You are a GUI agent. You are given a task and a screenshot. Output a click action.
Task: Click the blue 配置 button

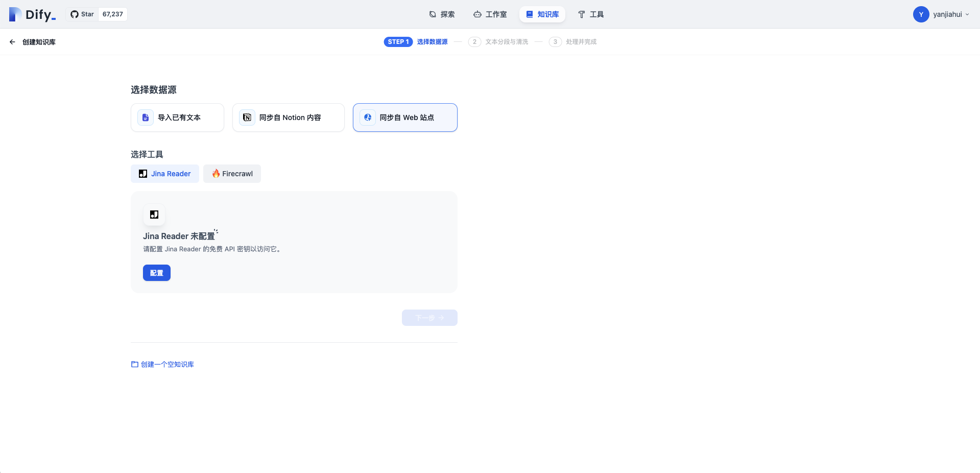[156, 273]
